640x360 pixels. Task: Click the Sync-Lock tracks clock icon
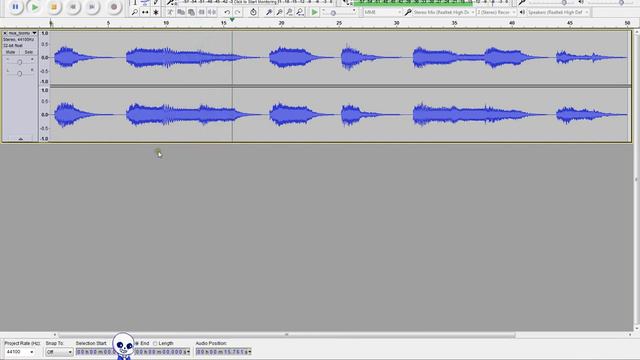coord(253,12)
